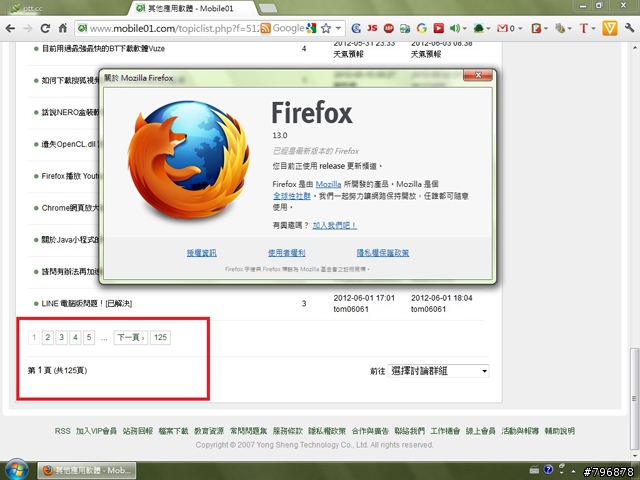Image resolution: width=640 pixels, height=480 pixels.
Task: Open the 輔助說明 footer link
Action: click(x=560, y=431)
